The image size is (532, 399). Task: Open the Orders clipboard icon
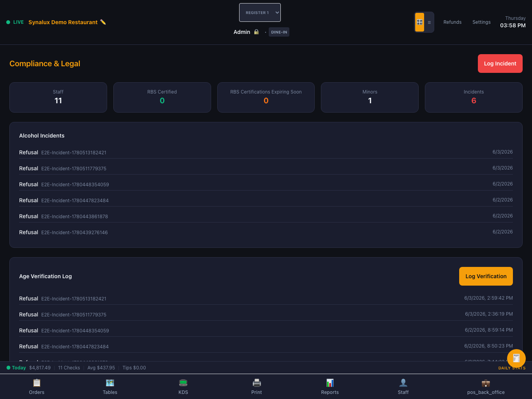pos(37,383)
